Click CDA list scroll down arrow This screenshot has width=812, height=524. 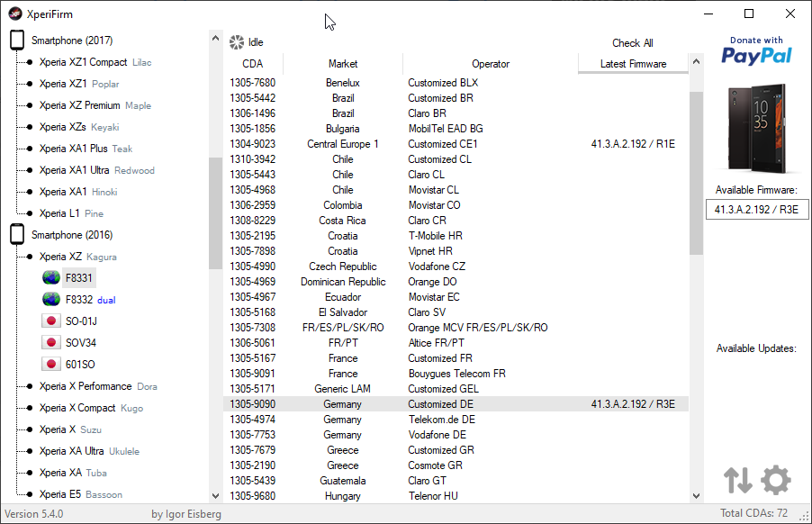(x=697, y=496)
